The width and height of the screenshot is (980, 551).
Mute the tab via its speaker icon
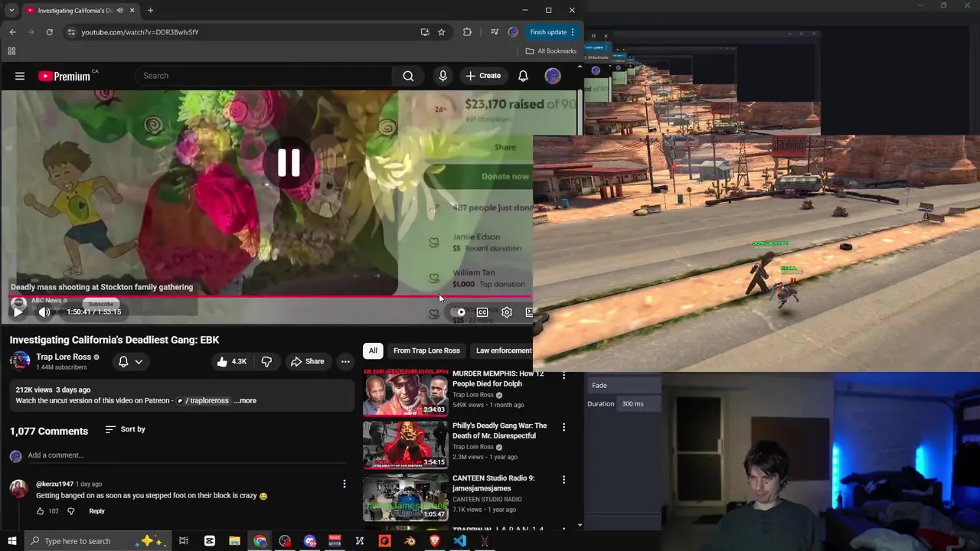click(119, 11)
